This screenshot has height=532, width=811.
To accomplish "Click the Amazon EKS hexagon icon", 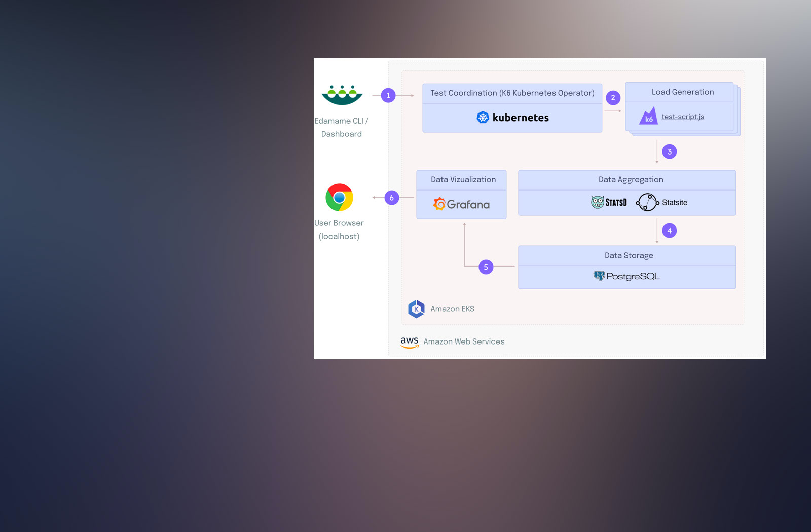I will (416, 309).
